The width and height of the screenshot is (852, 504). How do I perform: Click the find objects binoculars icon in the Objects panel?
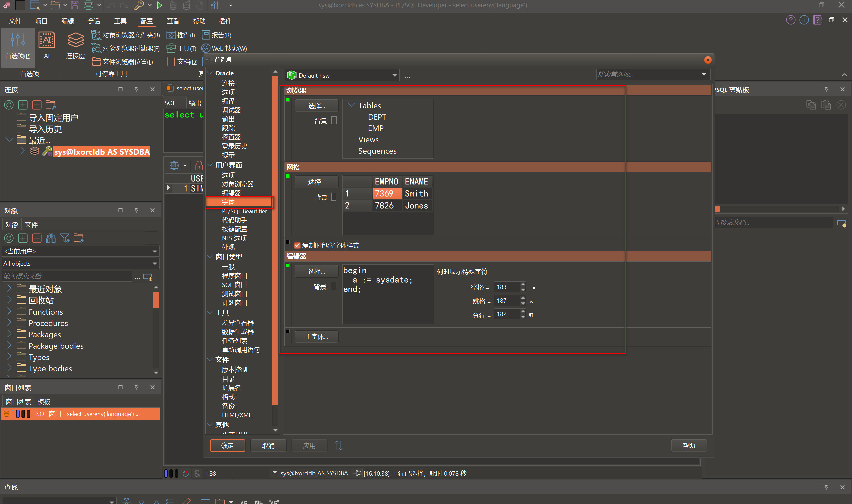click(x=51, y=238)
